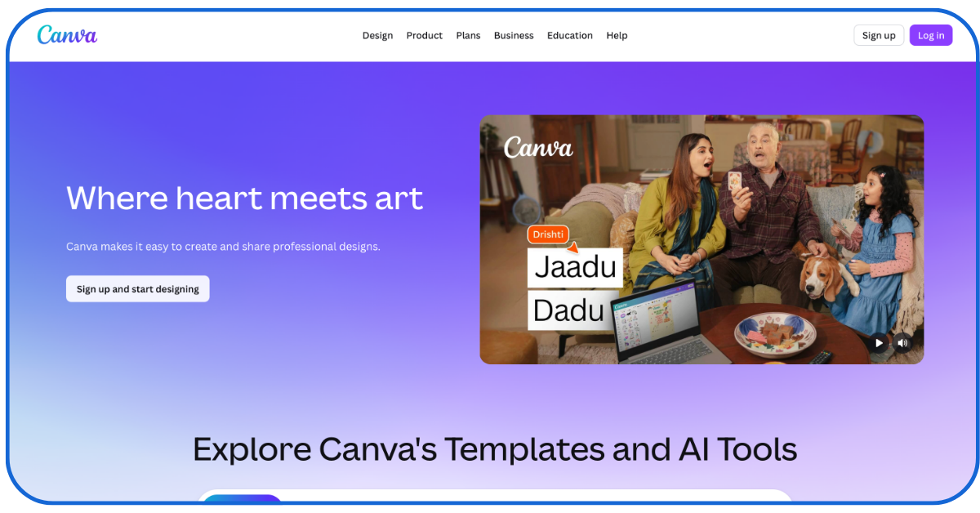Click the Canva logo in the header
The height and width of the screenshot is (513, 980).
point(67,35)
